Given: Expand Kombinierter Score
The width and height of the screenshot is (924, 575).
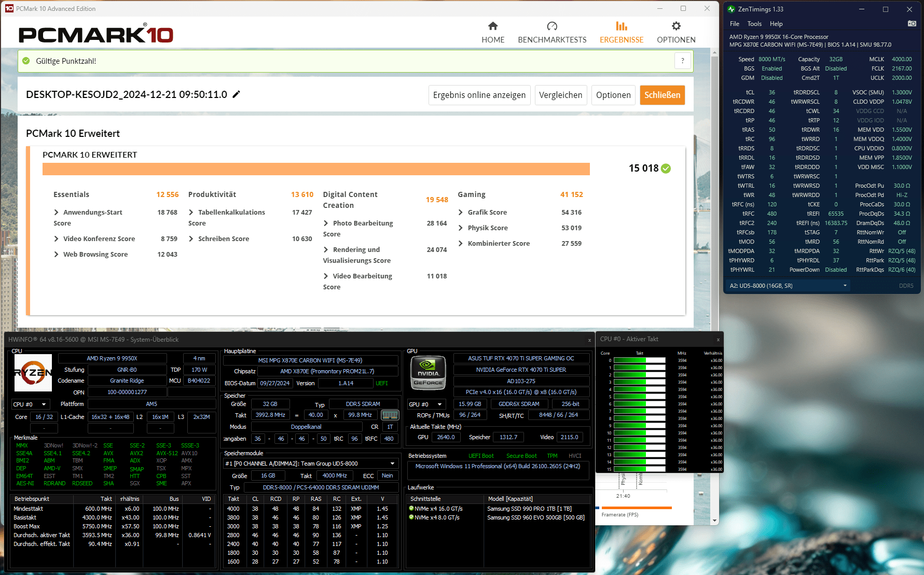Looking at the screenshot, I should tap(461, 243).
